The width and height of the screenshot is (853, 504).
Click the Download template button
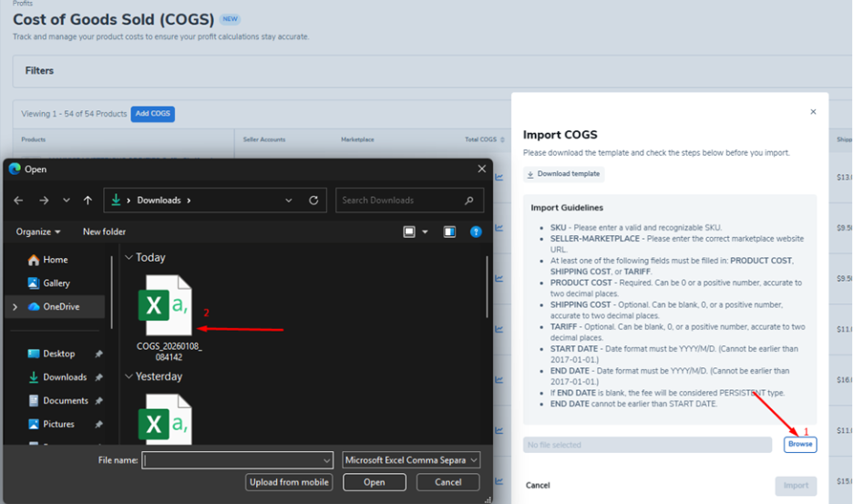click(563, 174)
